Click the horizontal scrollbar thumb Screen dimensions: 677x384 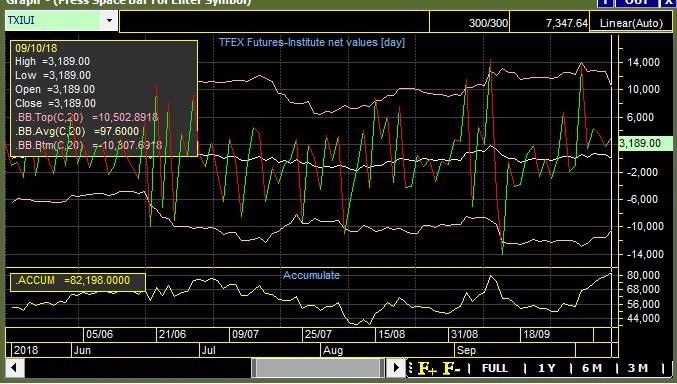[x=318, y=368]
